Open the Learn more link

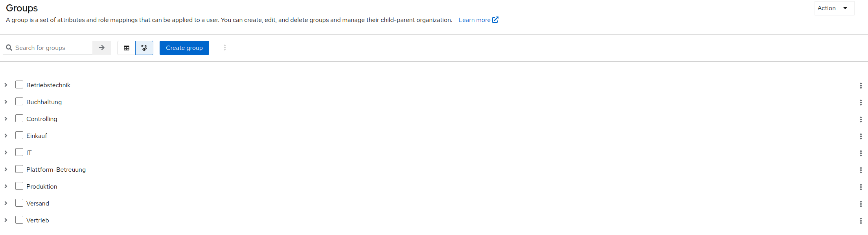[x=478, y=20]
